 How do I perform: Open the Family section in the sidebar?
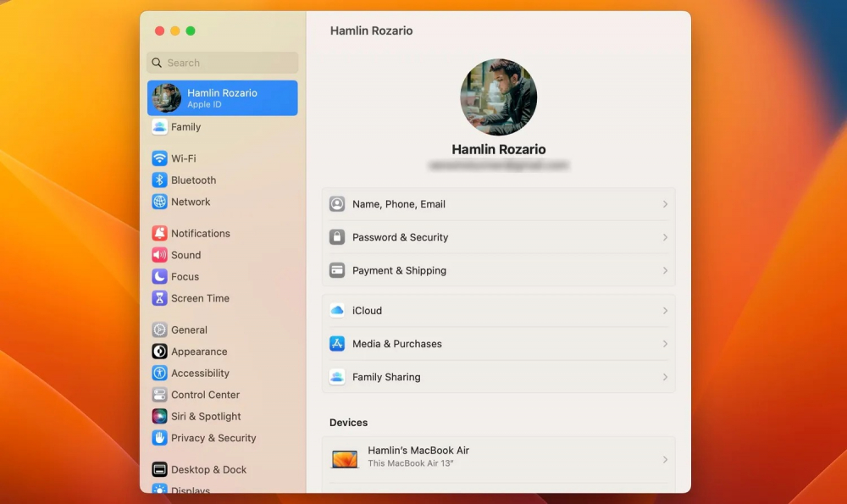click(186, 127)
